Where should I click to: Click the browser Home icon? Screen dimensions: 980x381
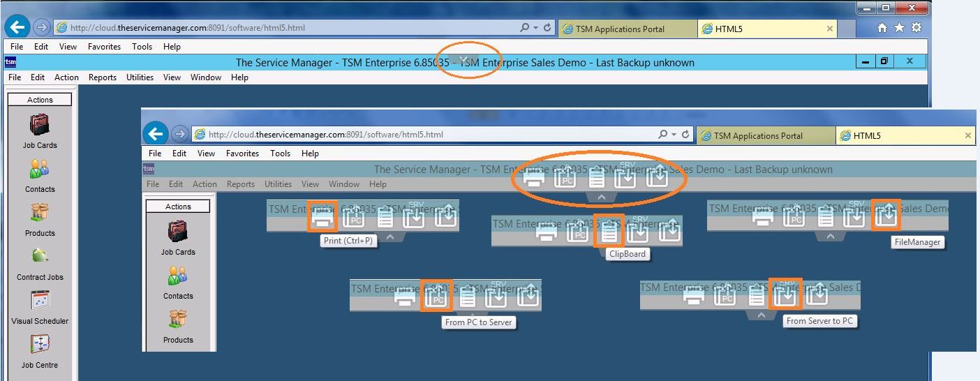tap(882, 28)
